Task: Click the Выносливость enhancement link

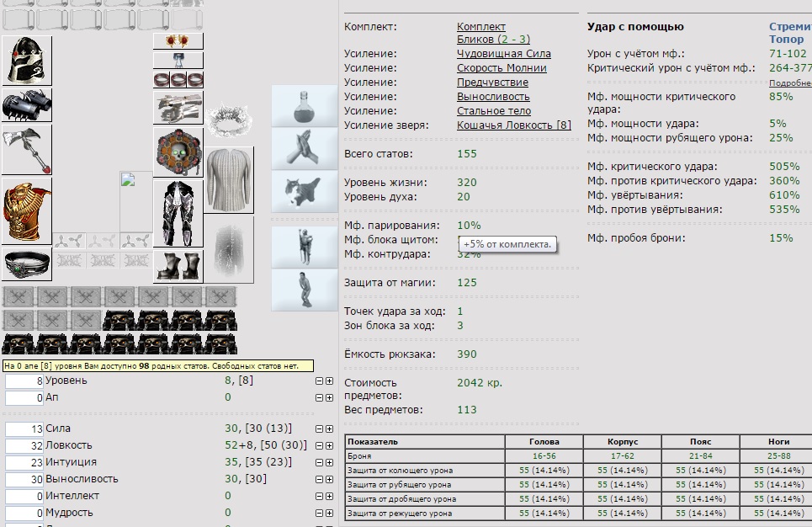Action: tap(493, 96)
